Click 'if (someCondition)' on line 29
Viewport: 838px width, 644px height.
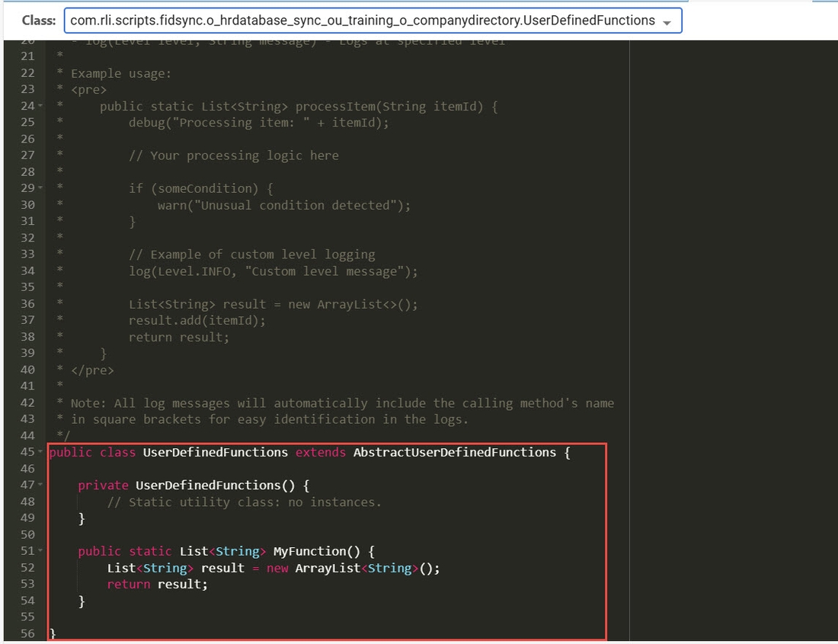pos(194,189)
